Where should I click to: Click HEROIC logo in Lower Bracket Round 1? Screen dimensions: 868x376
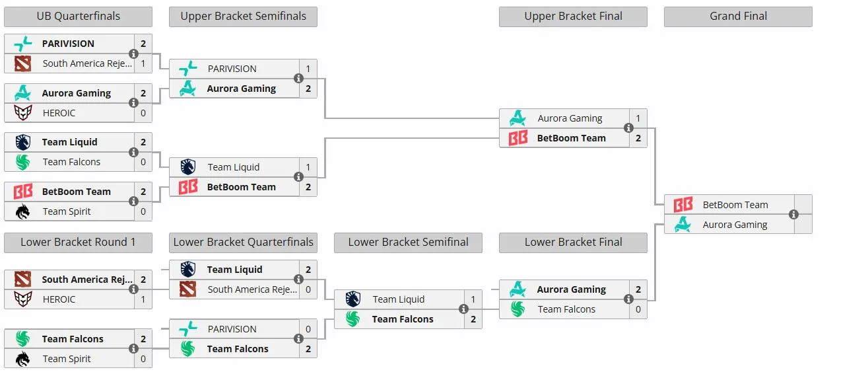(23, 299)
